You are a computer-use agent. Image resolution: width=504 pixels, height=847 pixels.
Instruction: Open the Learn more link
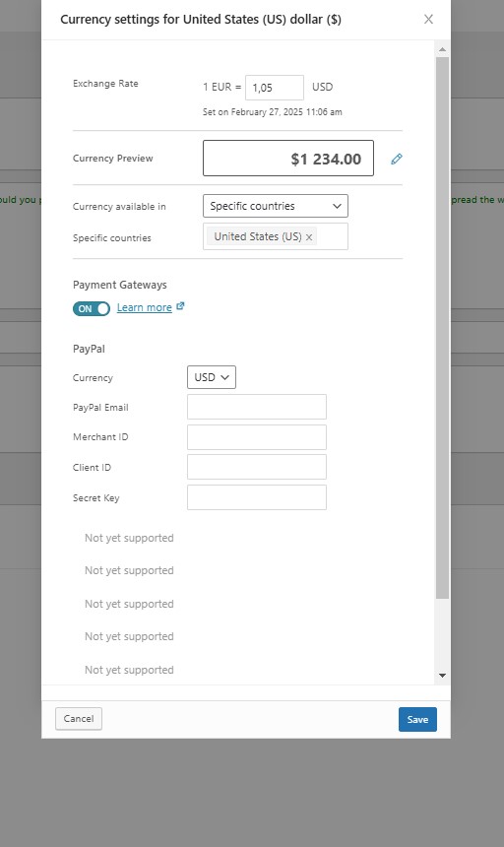[144, 307]
